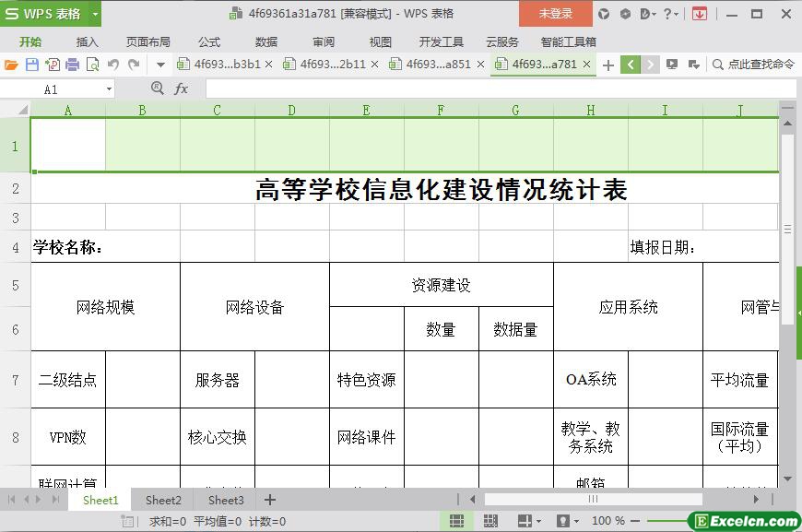Click the Open folder icon in toolbar

point(11,65)
